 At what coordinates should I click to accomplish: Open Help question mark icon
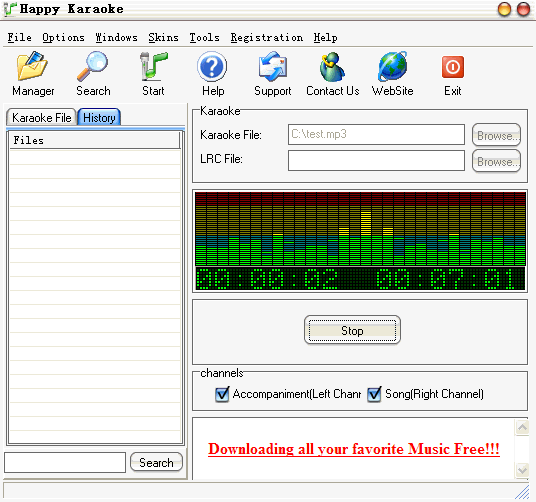pyautogui.click(x=212, y=66)
